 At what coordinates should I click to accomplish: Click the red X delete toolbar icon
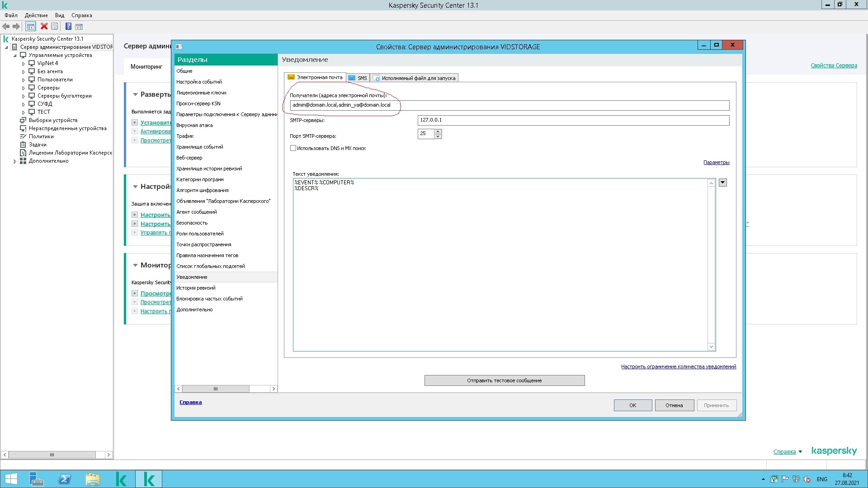[44, 27]
